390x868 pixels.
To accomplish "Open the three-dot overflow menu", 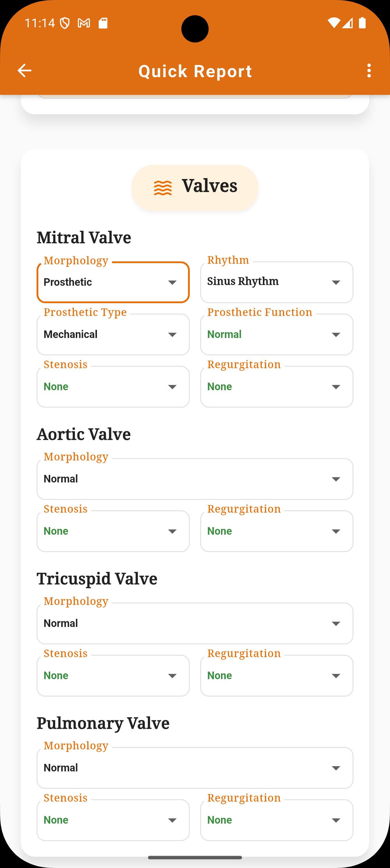I will point(369,71).
